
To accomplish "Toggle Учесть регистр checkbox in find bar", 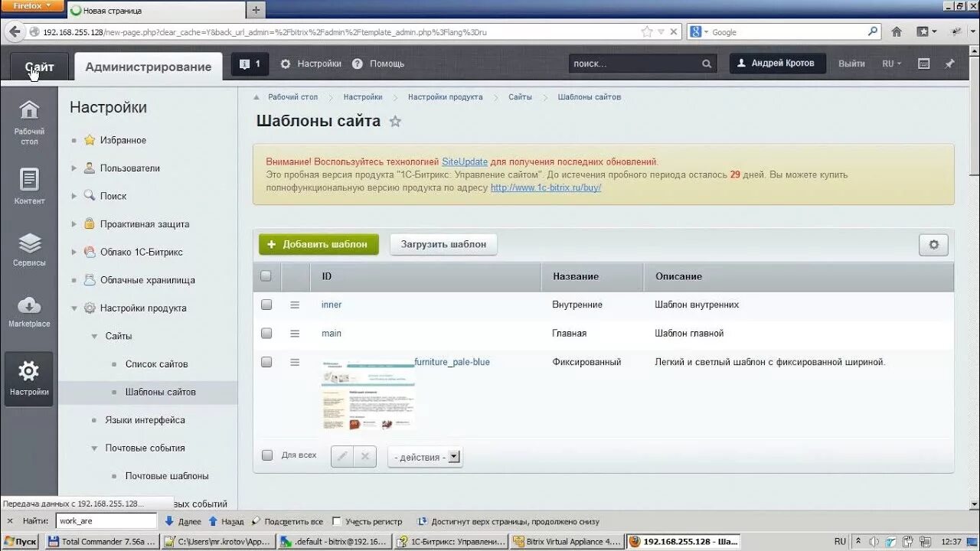I will (x=337, y=521).
